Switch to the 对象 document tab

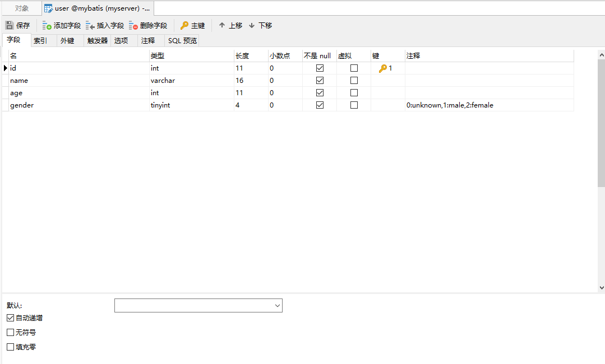pos(22,8)
